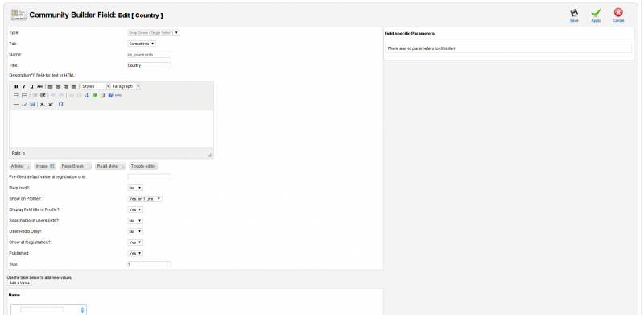Open the Published dropdown
Screen dimensions: 644x315
point(135,253)
